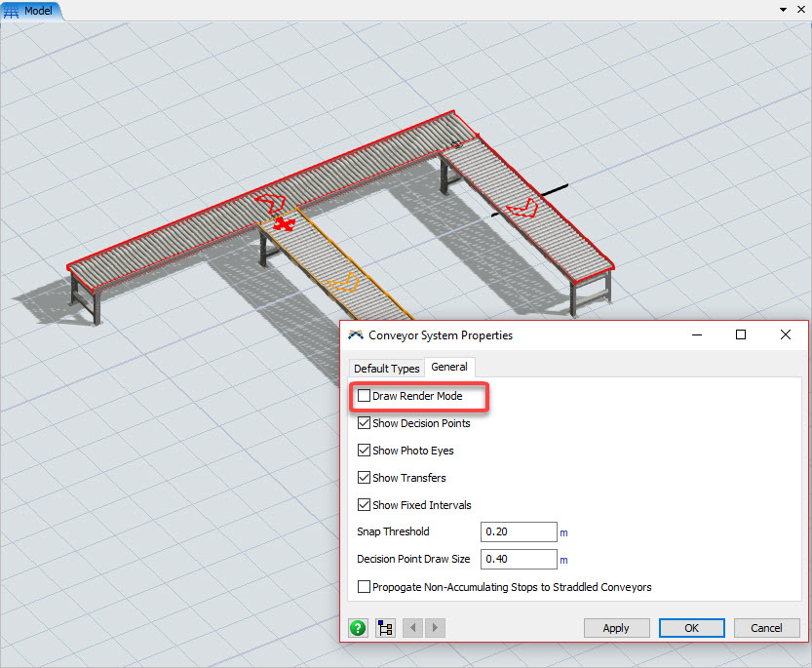Confirm the dialog with OK
Image resolution: width=812 pixels, height=668 pixels.
[691, 628]
